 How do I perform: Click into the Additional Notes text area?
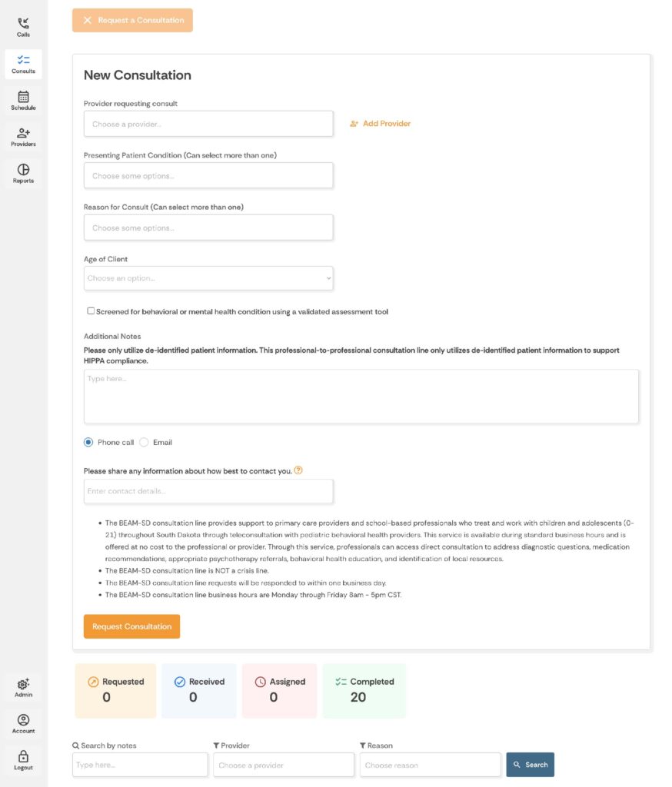(x=361, y=396)
